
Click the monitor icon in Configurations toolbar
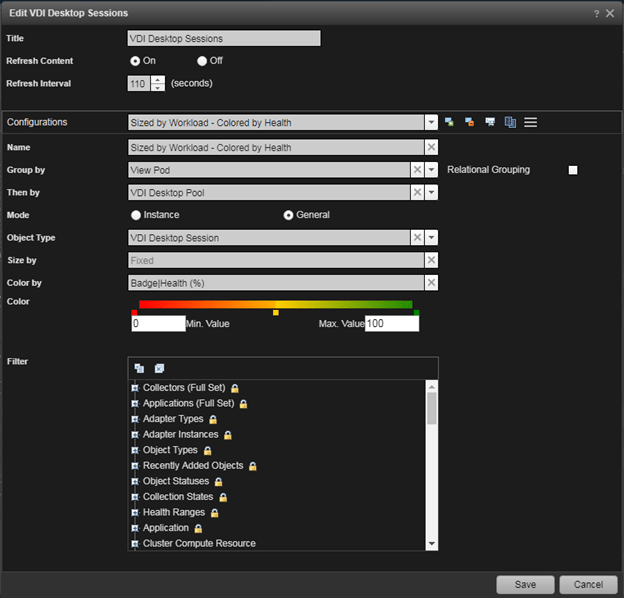[490, 122]
